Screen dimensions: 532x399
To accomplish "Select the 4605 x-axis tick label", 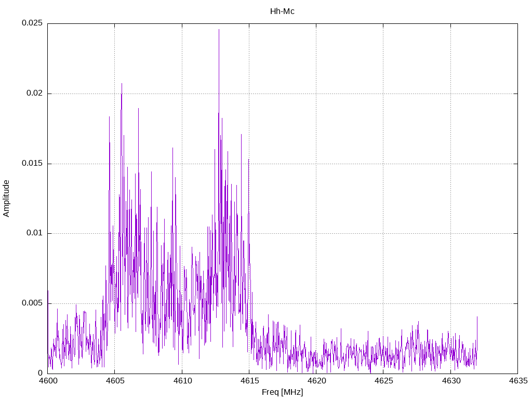I will [114, 381].
